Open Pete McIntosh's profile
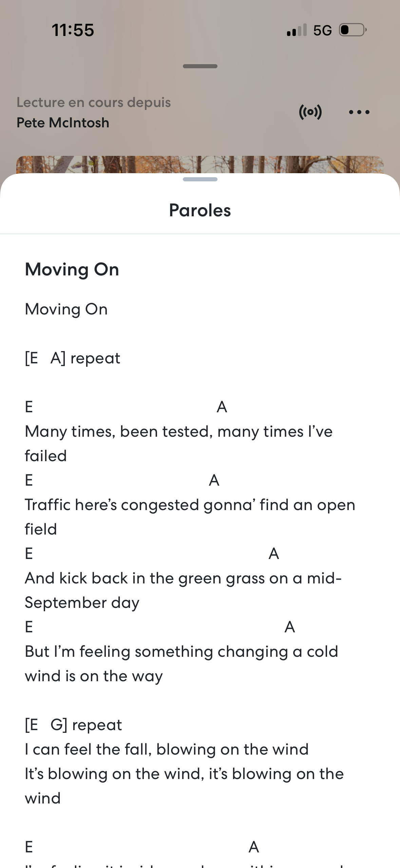400x868 pixels. 62,123
